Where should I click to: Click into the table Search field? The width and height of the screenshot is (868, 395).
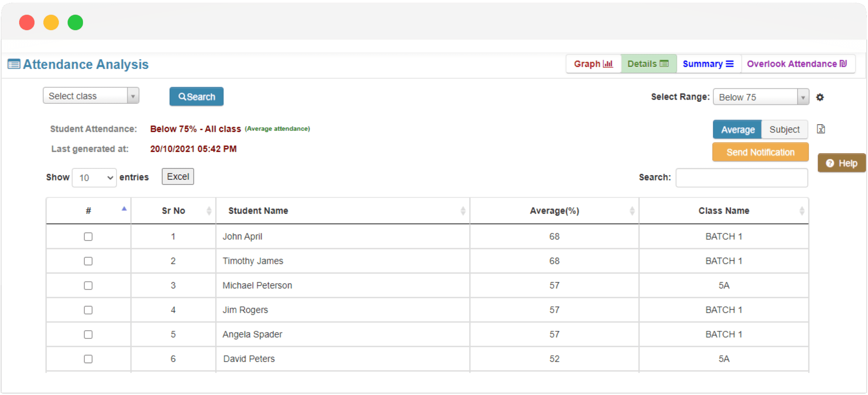click(x=741, y=178)
